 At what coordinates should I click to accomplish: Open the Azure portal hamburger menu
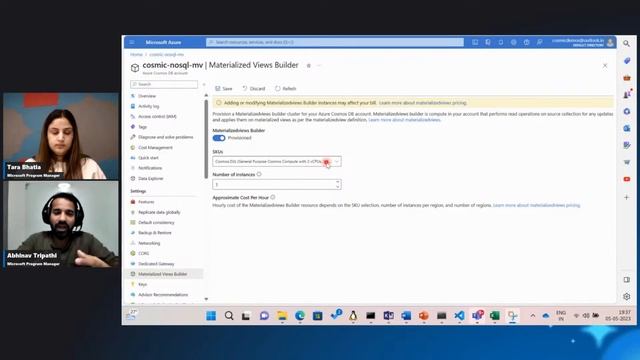[132, 42]
